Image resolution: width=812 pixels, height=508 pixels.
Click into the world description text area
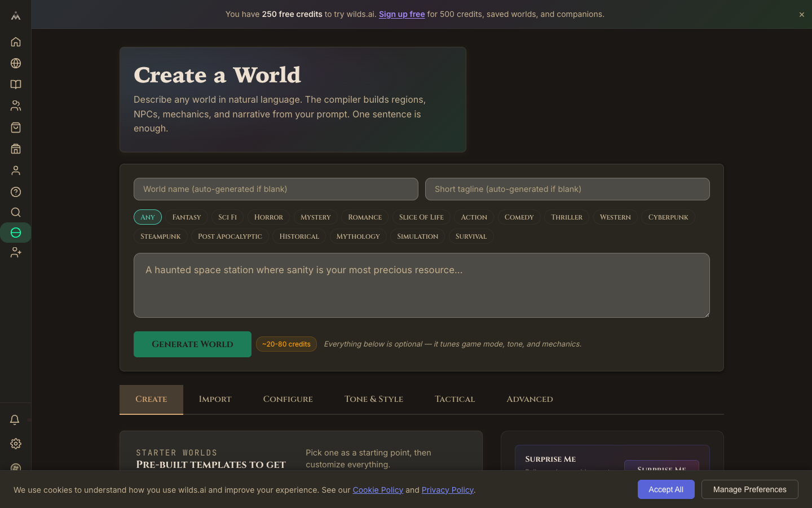click(x=422, y=285)
